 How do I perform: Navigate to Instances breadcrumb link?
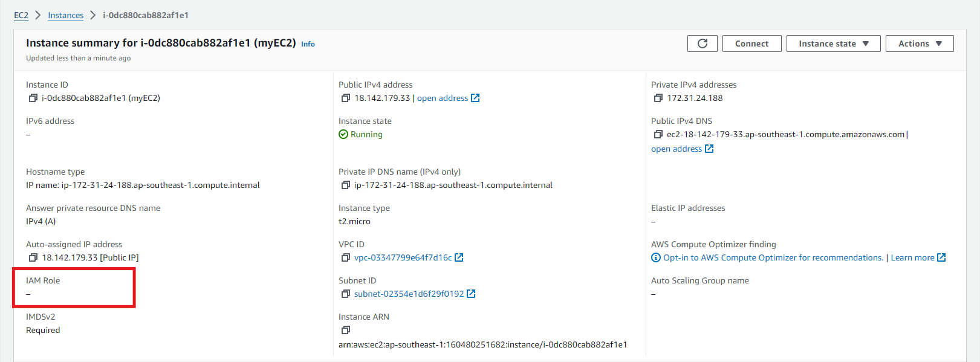click(x=66, y=15)
